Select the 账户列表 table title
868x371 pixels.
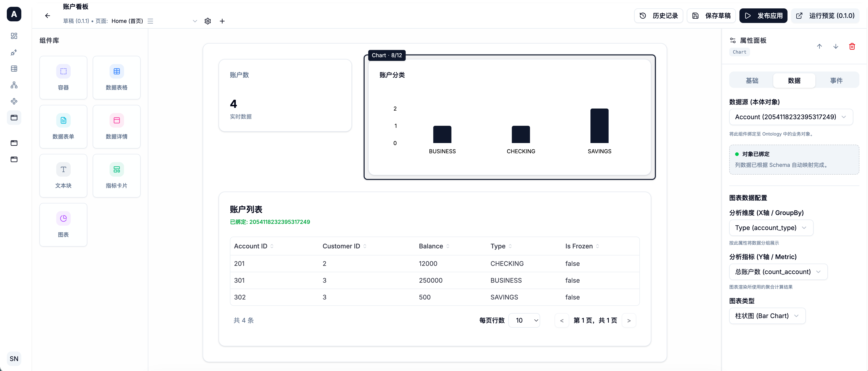point(246,209)
